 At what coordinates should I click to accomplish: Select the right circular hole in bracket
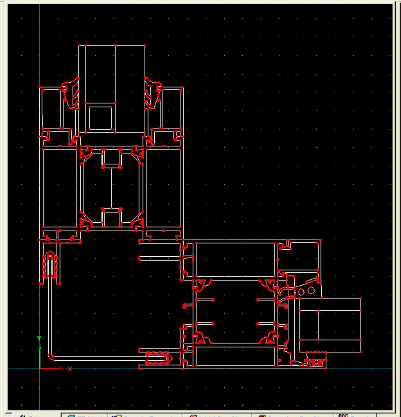click(311, 290)
